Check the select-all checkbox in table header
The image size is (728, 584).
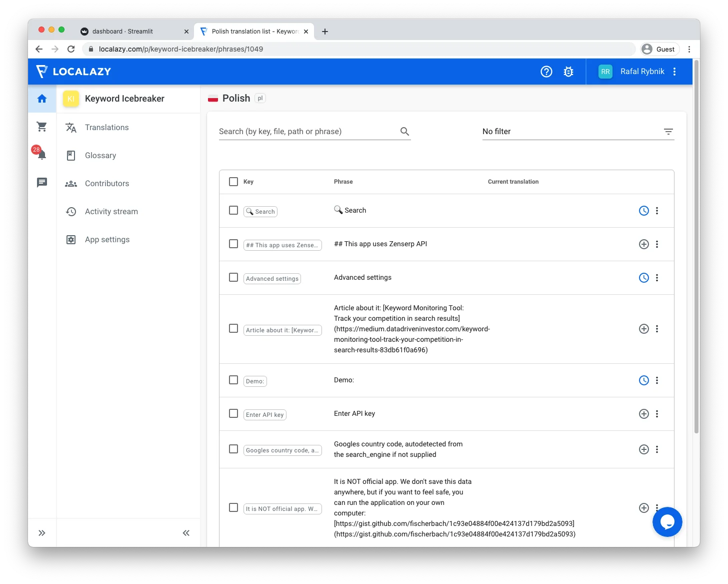(x=233, y=182)
